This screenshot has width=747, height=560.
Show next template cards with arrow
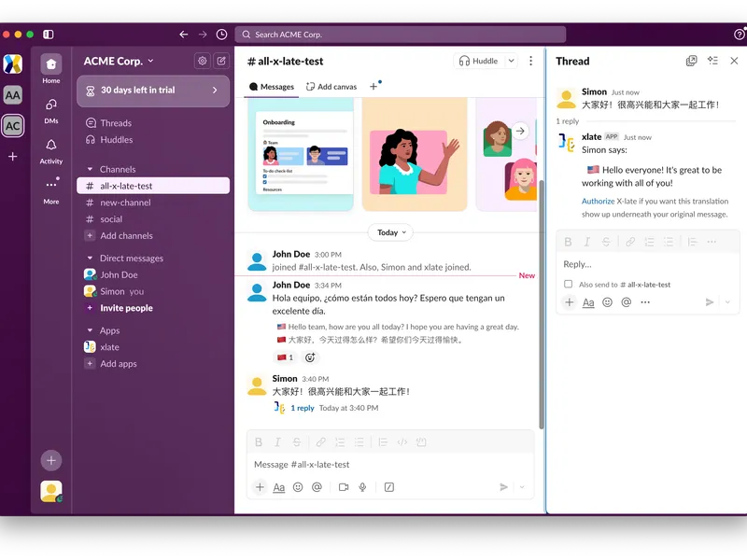click(520, 131)
